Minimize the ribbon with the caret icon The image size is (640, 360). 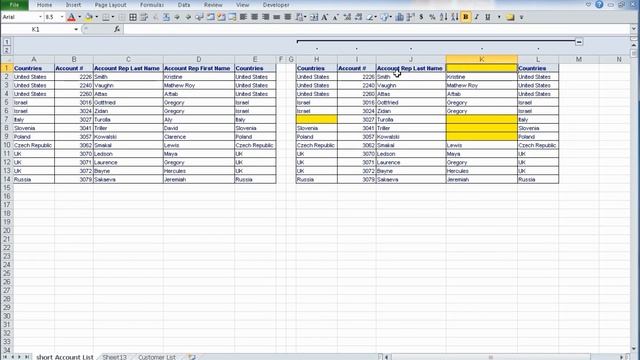[x=588, y=5]
